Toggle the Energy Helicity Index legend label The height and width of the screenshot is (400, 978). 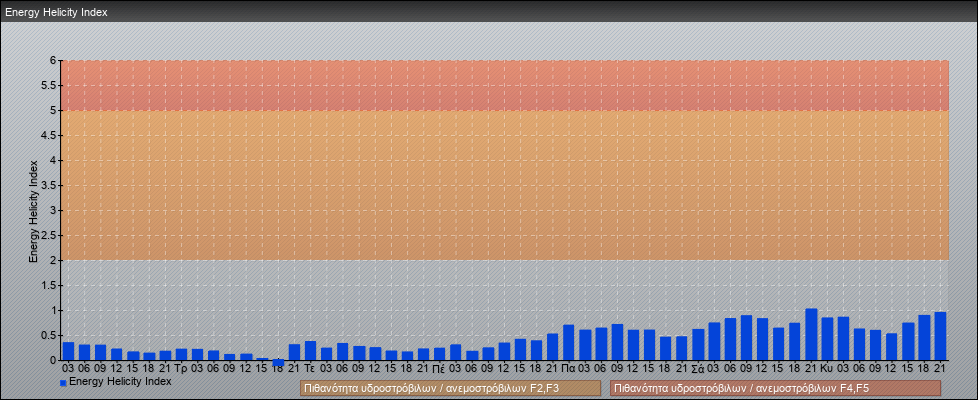[120, 381]
